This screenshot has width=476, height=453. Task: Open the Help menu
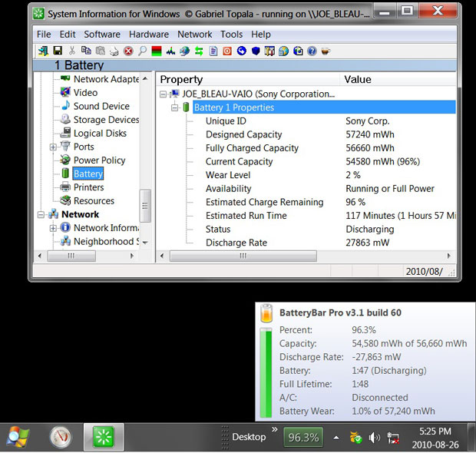(261, 35)
